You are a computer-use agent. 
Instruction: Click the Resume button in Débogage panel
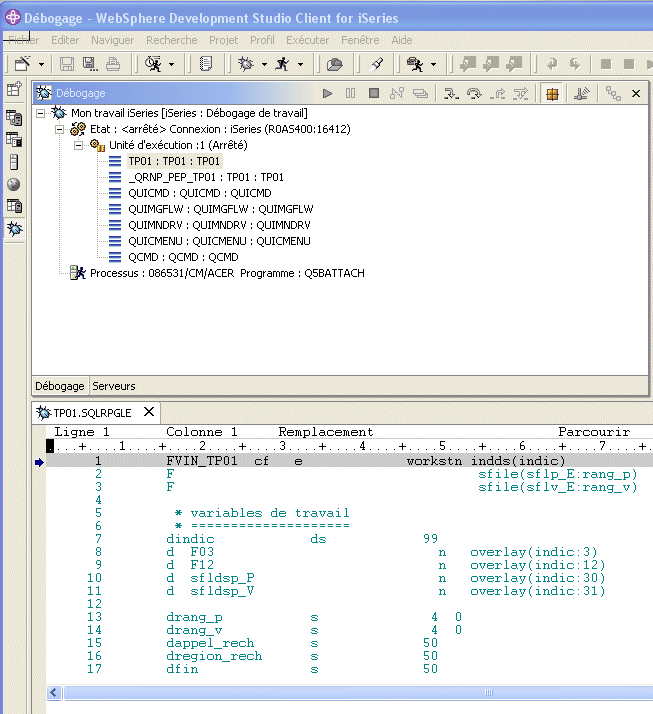[x=327, y=93]
